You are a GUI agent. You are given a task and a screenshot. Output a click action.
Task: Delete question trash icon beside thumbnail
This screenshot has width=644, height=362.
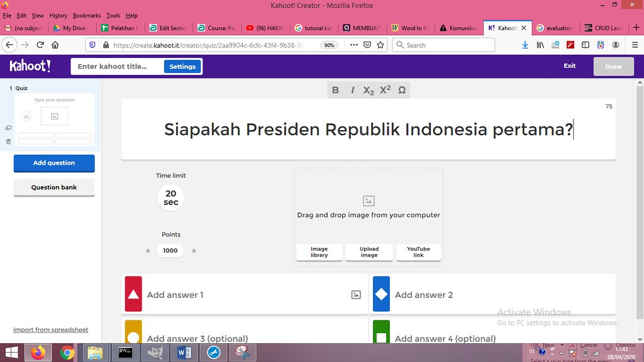(8, 141)
